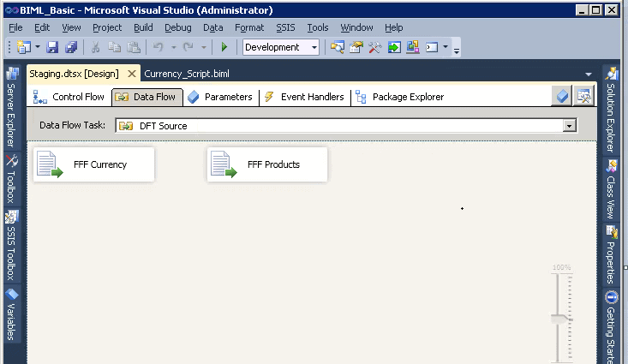The width and height of the screenshot is (628, 364).
Task: Open the SSIS Toolbox side panel
Action: pos(12,246)
